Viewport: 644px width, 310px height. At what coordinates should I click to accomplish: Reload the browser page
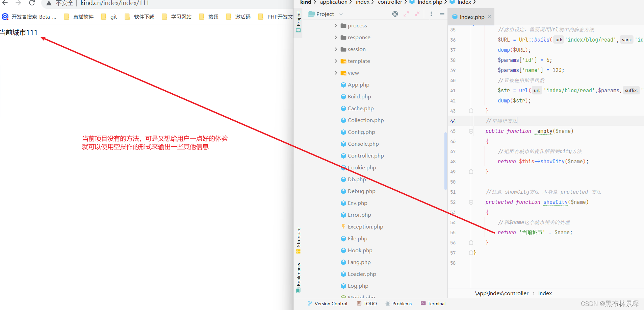tap(32, 3)
